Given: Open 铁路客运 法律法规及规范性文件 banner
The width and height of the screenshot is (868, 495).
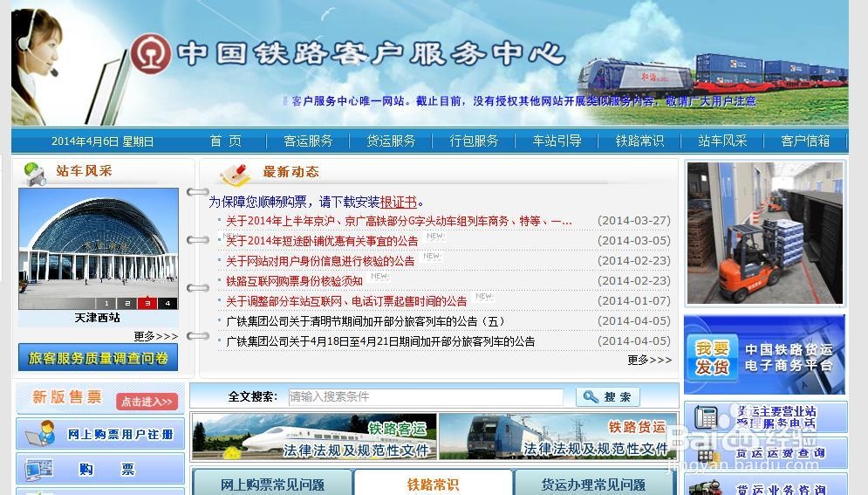Looking at the screenshot, I should 314,437.
